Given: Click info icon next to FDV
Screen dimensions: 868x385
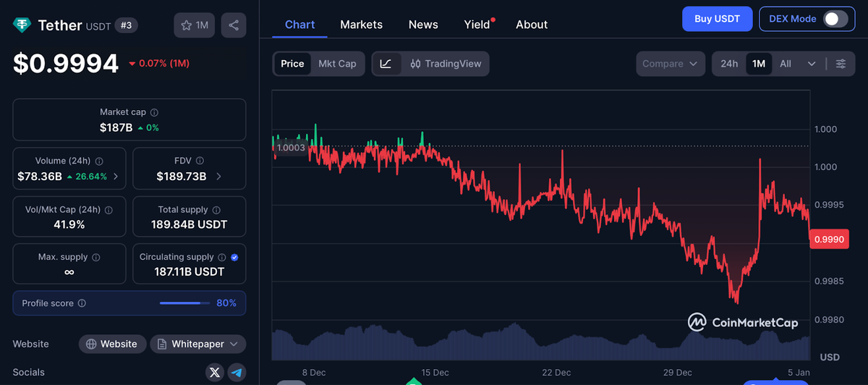Looking at the screenshot, I should click(x=200, y=161).
